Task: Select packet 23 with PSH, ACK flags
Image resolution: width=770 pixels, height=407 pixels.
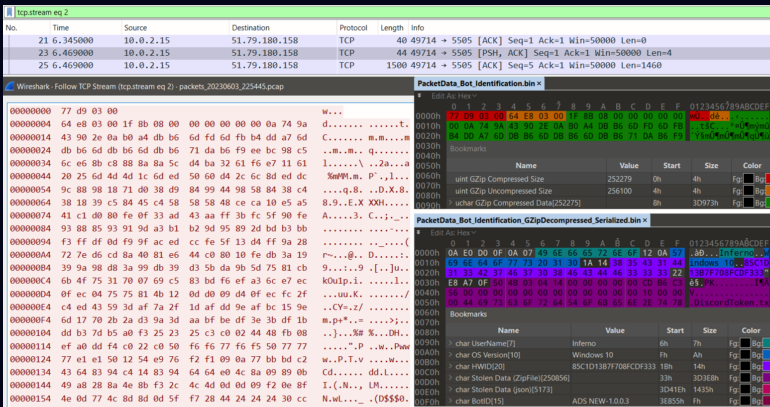Action: click(386, 53)
